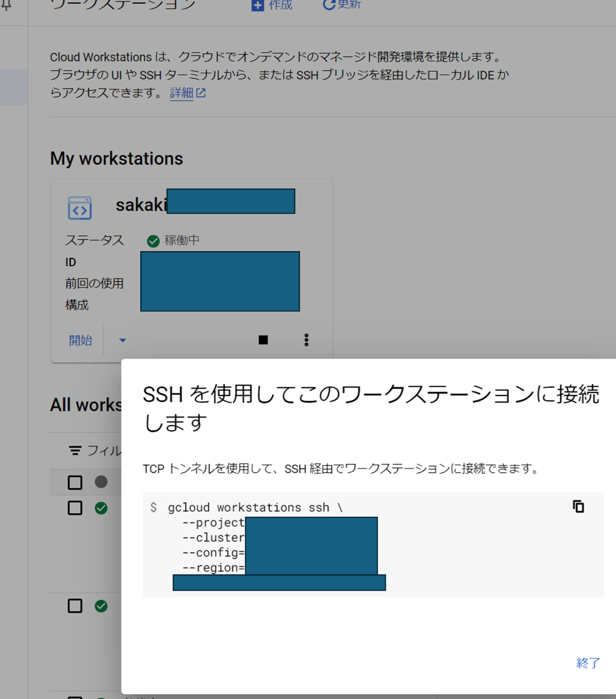Click the --region= line in the command
Viewport: 616px width, 699px height.
point(214,568)
